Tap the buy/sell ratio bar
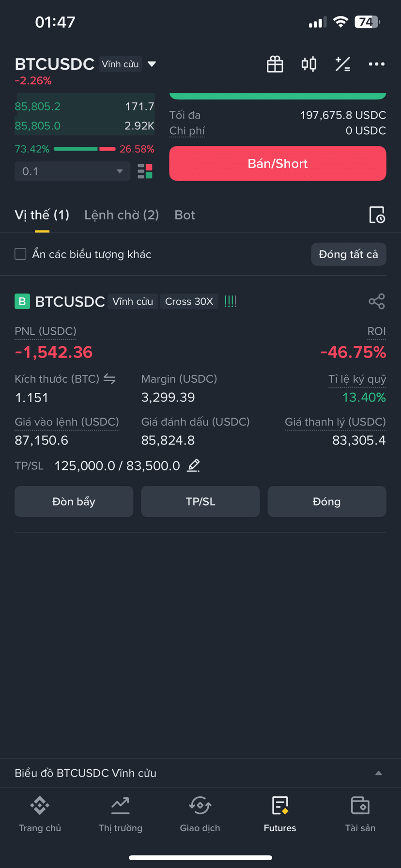The height and width of the screenshot is (868, 401). coord(84,149)
